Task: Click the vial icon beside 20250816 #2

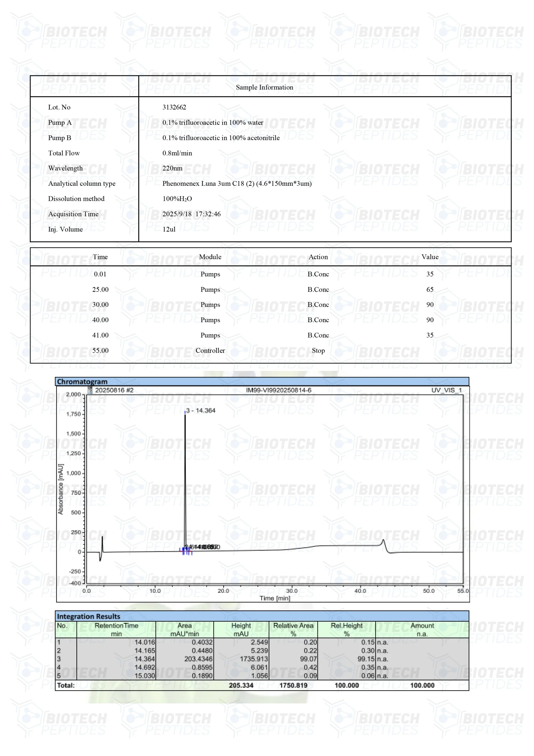Action: (x=90, y=390)
